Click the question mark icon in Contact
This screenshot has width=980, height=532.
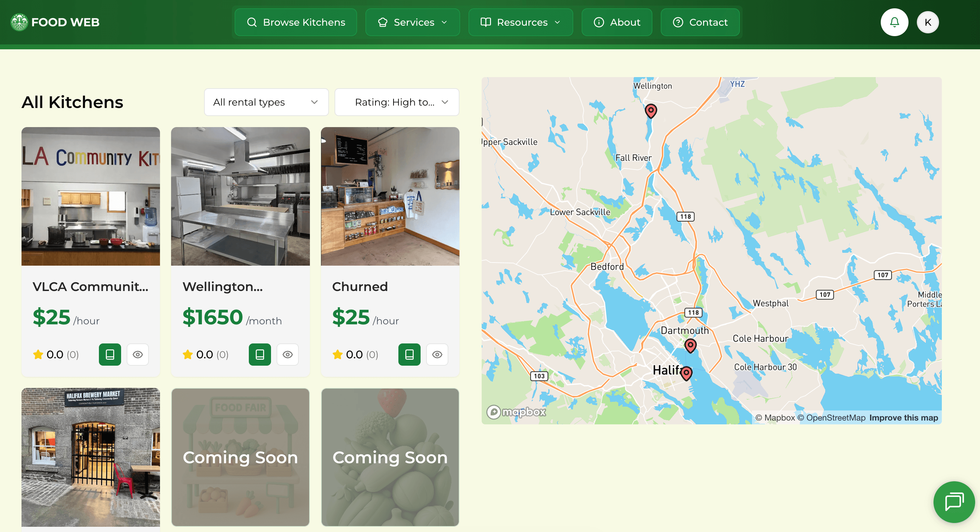coord(678,22)
